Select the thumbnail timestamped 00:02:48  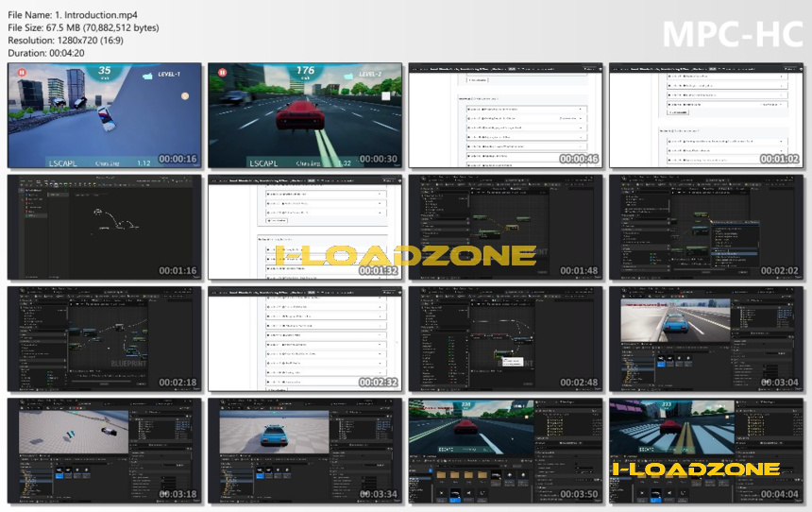point(505,339)
